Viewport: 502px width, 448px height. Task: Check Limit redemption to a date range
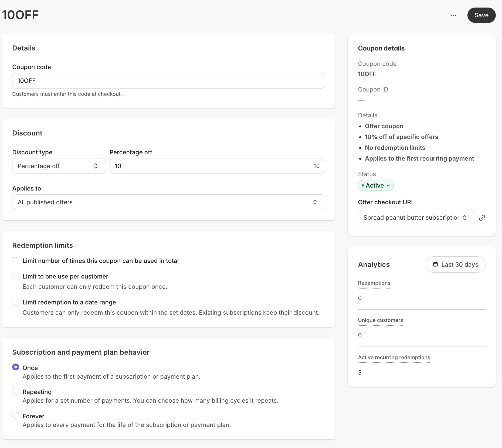[16, 303]
